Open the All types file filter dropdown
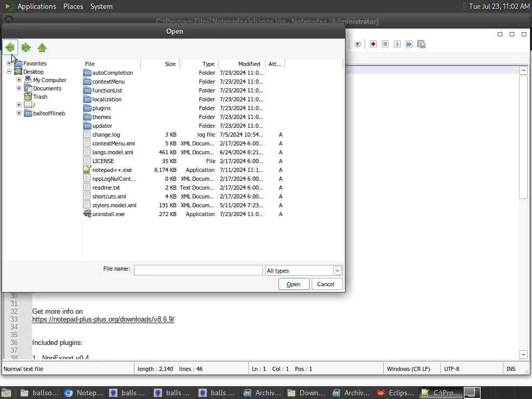The height and width of the screenshot is (399, 532). (337, 270)
